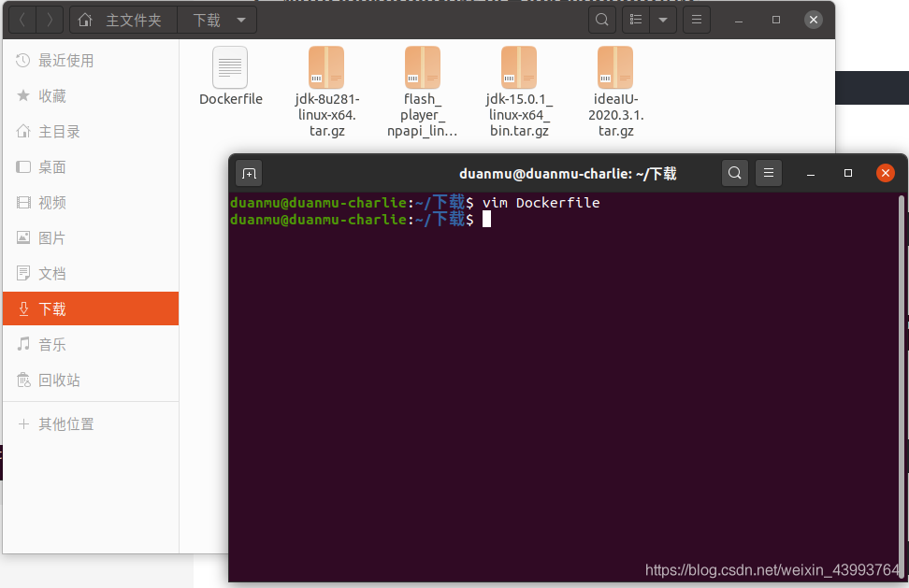Screen dimensions: 909x588
Task: Close the terminal window
Action: point(886,173)
